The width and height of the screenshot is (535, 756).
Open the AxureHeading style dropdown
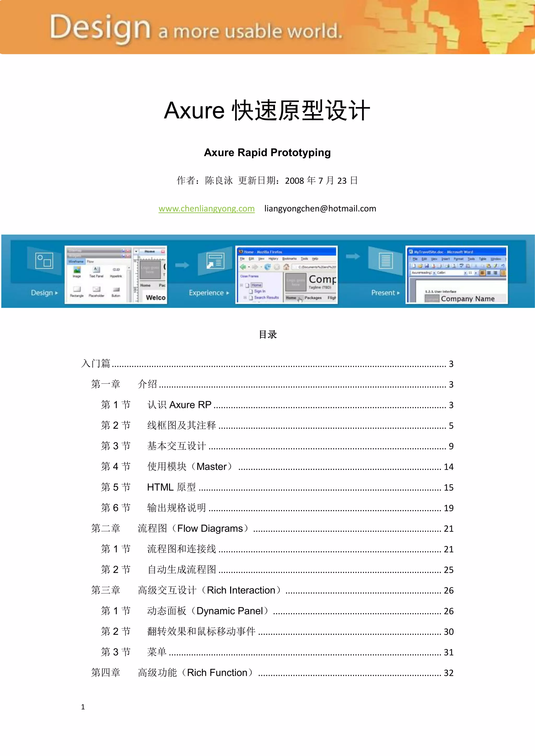coord(434,273)
